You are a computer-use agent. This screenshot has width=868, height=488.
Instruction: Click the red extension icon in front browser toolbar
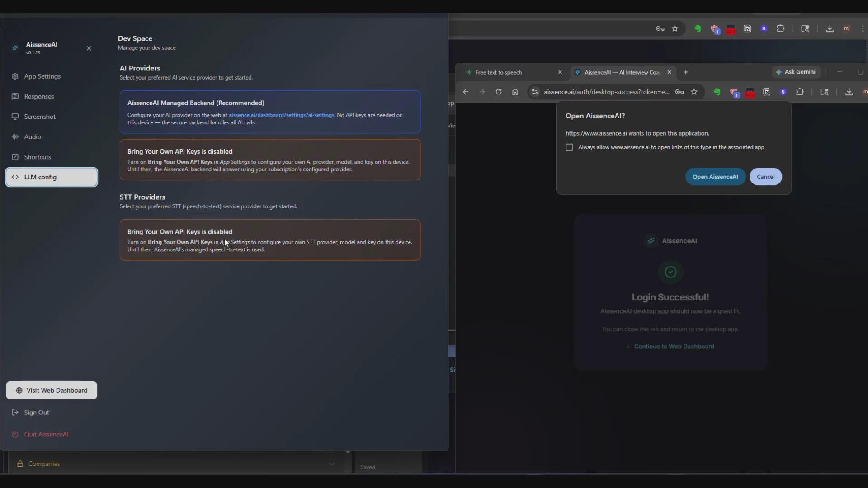point(750,93)
